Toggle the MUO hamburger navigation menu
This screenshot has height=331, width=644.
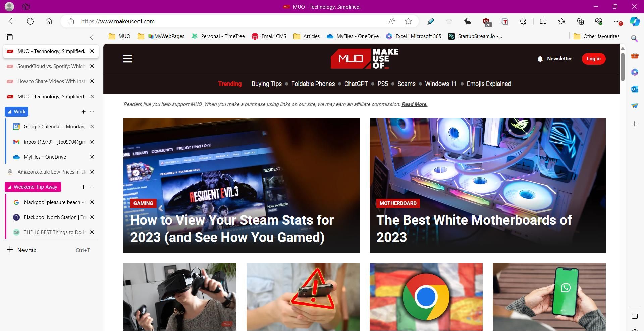point(128,58)
